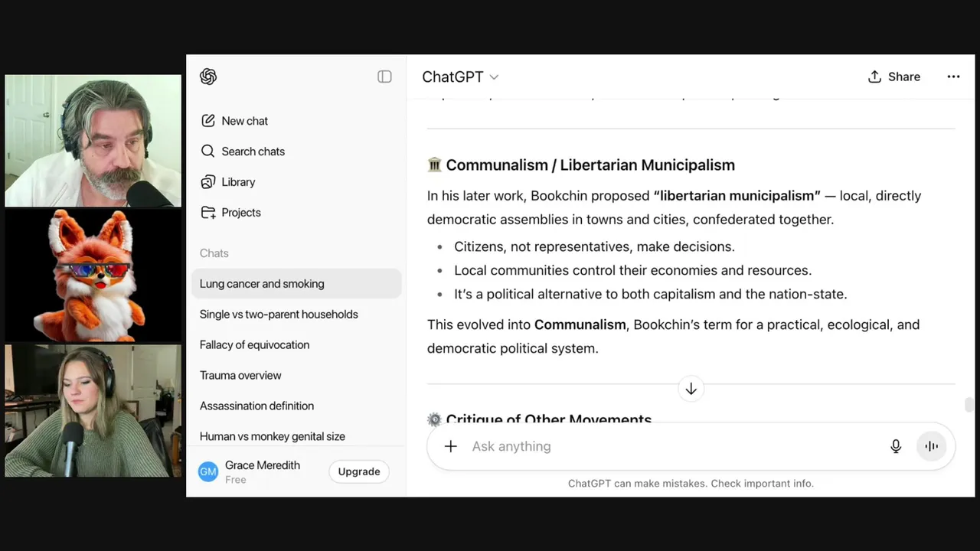Open the three-dot options menu

pyautogui.click(x=953, y=77)
